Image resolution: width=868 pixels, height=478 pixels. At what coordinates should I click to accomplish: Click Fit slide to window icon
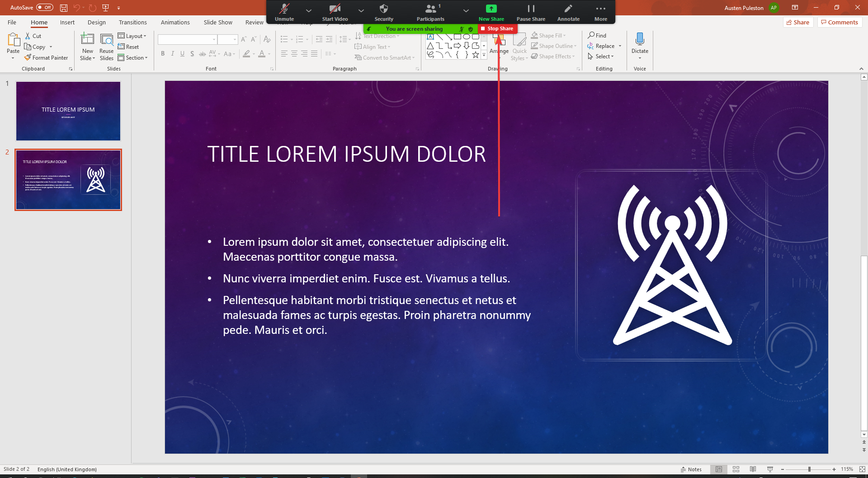pos(862,469)
